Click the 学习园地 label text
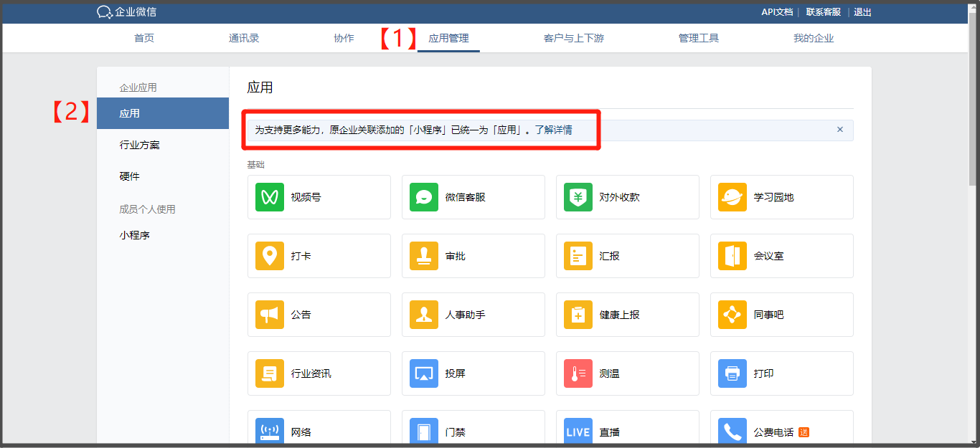This screenshot has height=448, width=980. click(774, 197)
